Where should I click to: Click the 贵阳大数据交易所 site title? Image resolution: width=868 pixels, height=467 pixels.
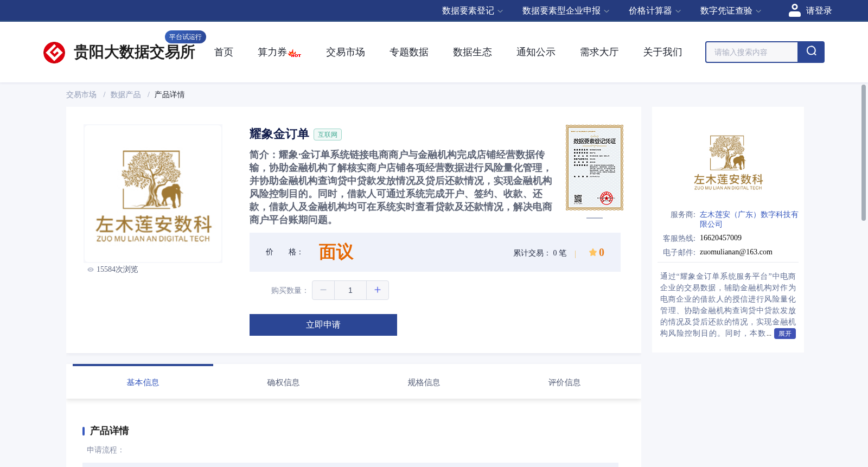134,53
